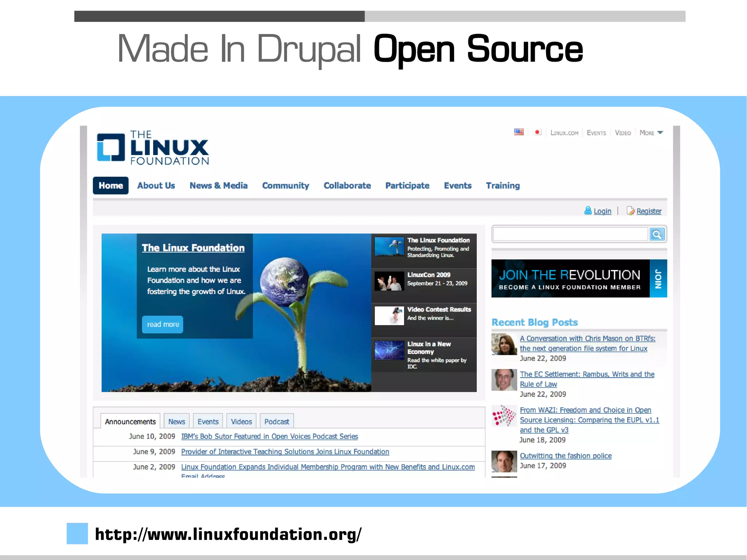Open the Video link in top bar
Viewport: 747px width, 560px height.
623,133
